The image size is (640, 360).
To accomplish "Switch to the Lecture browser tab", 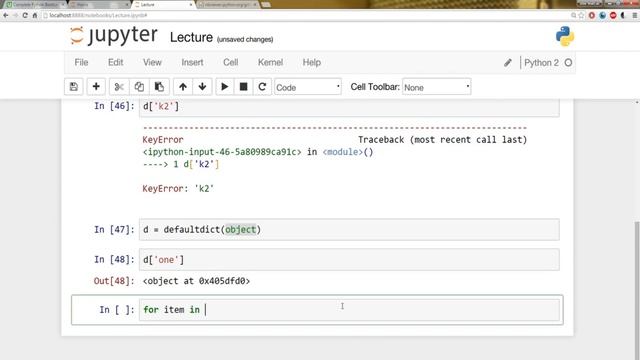I will (163, 4).
